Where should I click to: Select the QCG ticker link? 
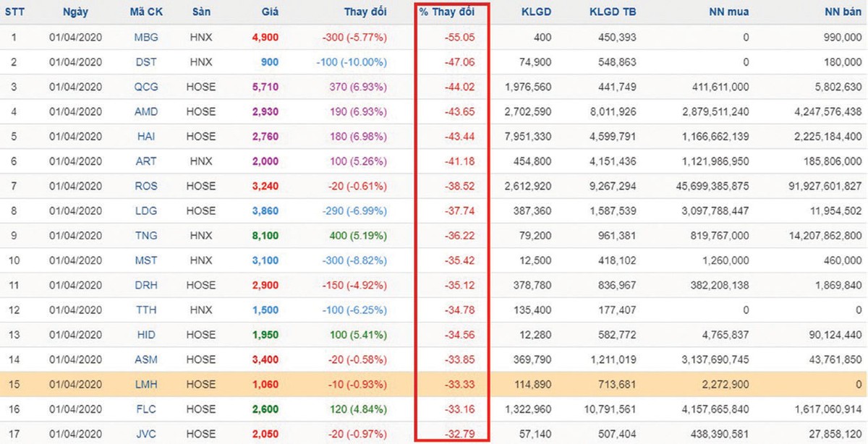click(146, 87)
